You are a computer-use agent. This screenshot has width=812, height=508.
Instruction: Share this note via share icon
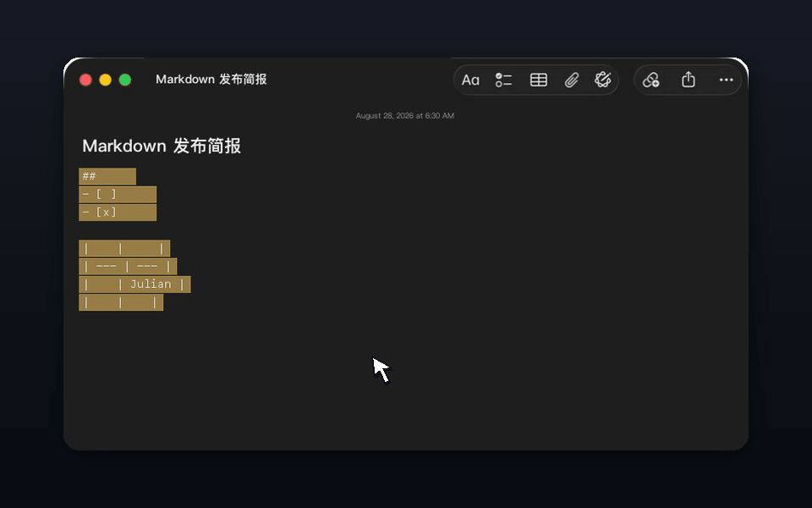[689, 80]
